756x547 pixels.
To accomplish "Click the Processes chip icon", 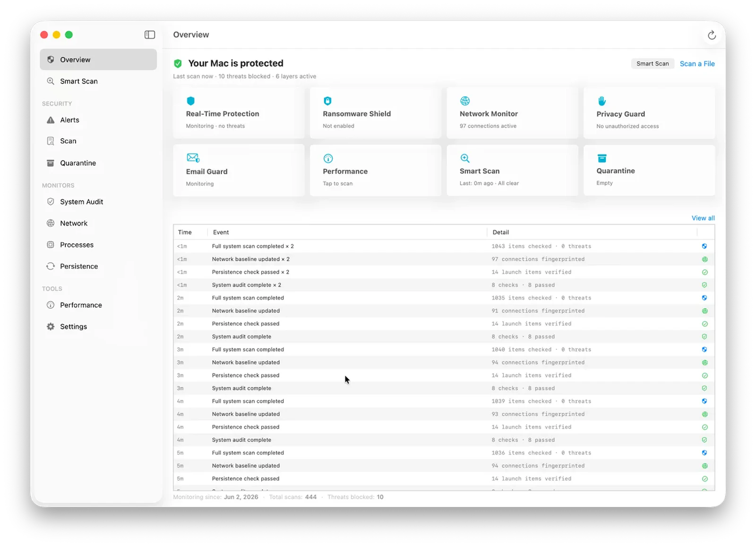I will [x=51, y=245].
